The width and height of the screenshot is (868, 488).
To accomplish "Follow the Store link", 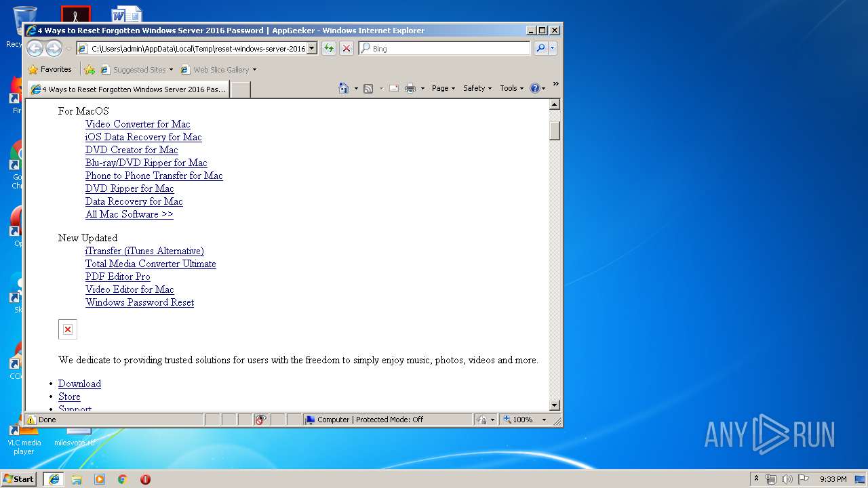I will 69,396.
